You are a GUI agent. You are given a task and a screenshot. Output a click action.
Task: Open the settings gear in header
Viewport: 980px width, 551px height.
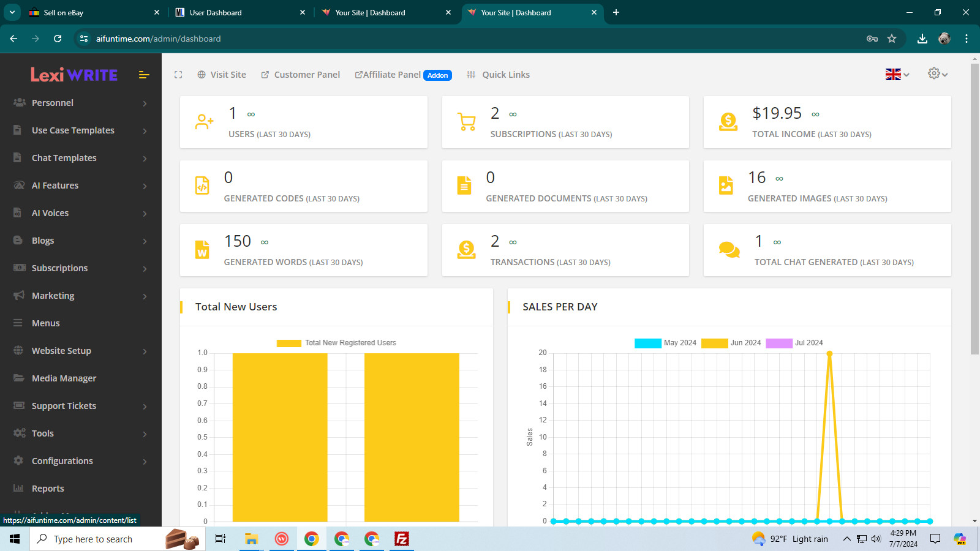[x=938, y=74]
